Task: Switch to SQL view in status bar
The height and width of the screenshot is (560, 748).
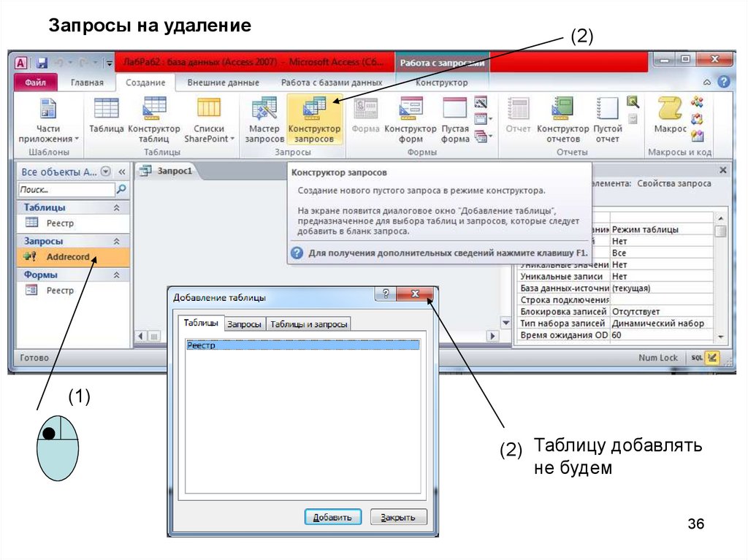Action: coord(696,357)
